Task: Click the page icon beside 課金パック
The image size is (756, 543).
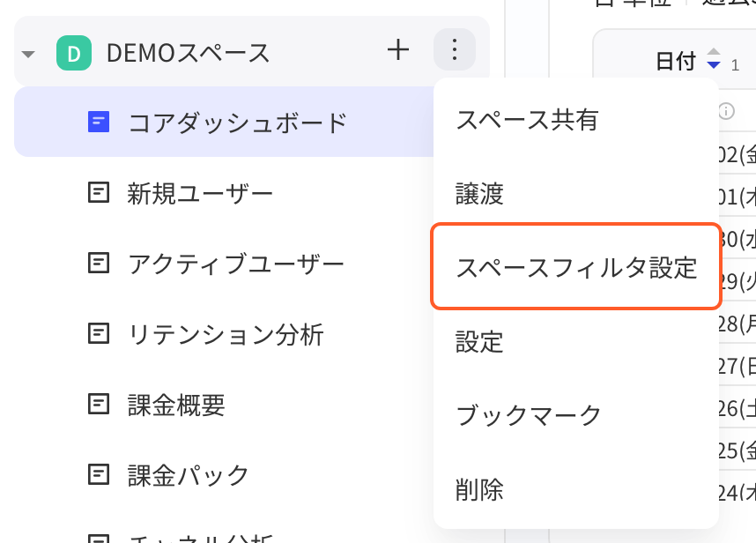Action: [x=99, y=474]
